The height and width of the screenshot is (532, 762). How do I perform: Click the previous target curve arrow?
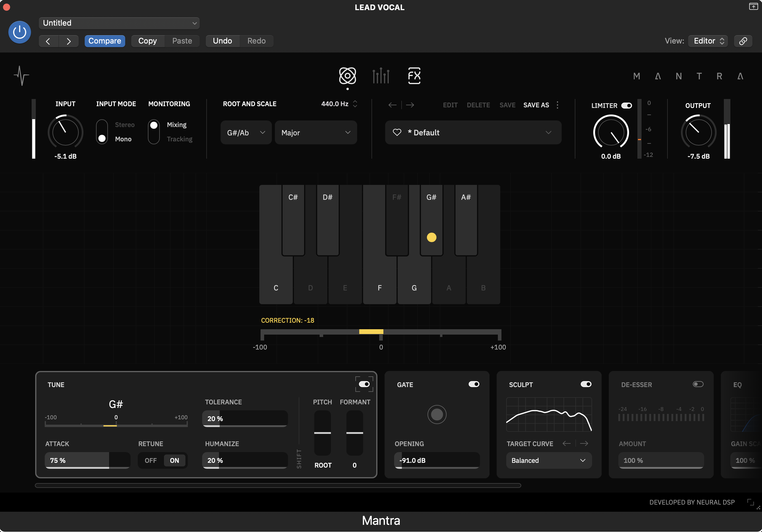click(x=566, y=443)
